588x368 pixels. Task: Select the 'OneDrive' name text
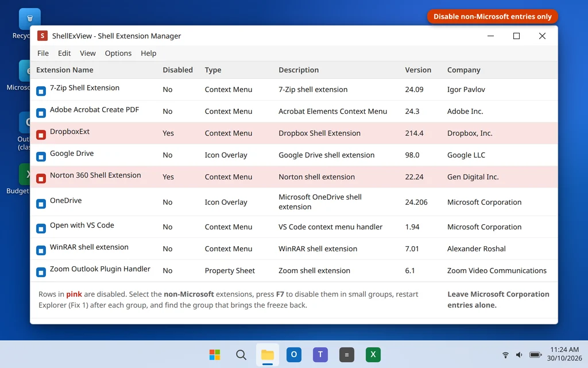(65, 201)
